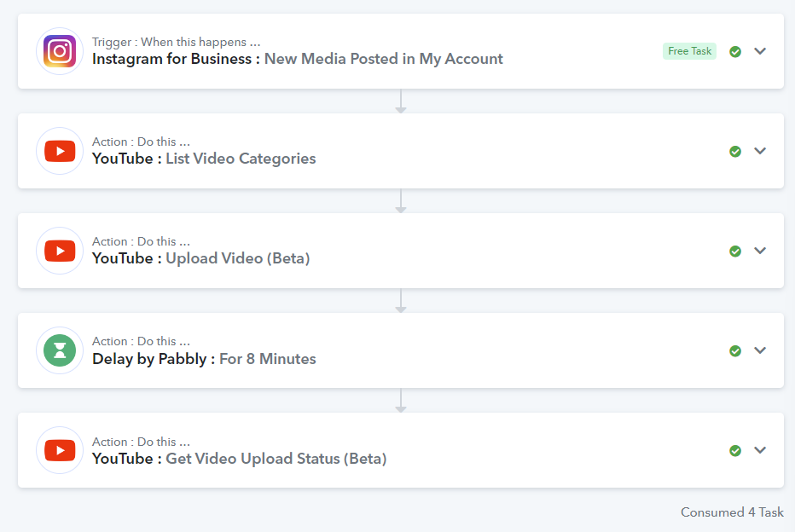
Task: Expand the List Video Categories step chevron
Action: [760, 151]
